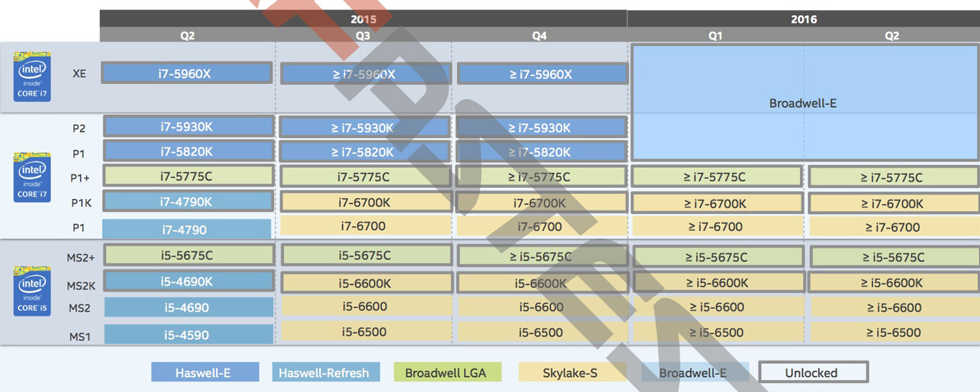Screen dimensions: 980x392
Task: Select the large Broadwell-E block
Action: click(804, 102)
